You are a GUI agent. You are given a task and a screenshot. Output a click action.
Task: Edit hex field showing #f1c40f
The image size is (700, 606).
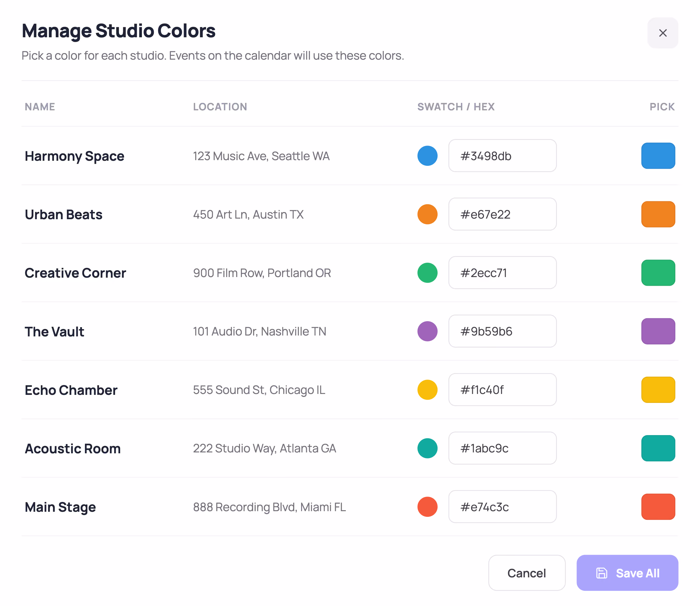(502, 389)
